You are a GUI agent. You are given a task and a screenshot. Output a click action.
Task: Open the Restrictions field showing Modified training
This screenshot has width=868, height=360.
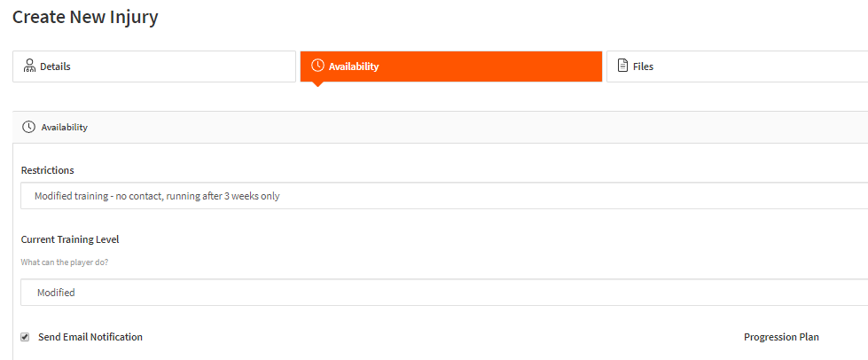click(444, 196)
